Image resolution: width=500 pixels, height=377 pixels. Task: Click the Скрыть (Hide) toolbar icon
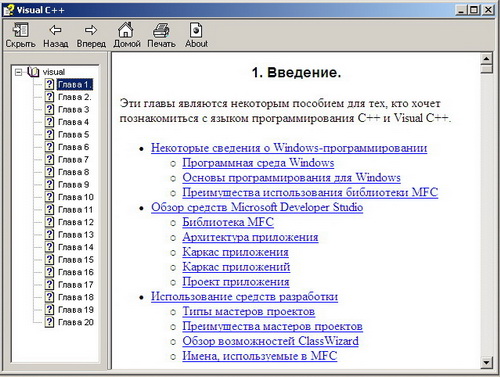(20, 30)
